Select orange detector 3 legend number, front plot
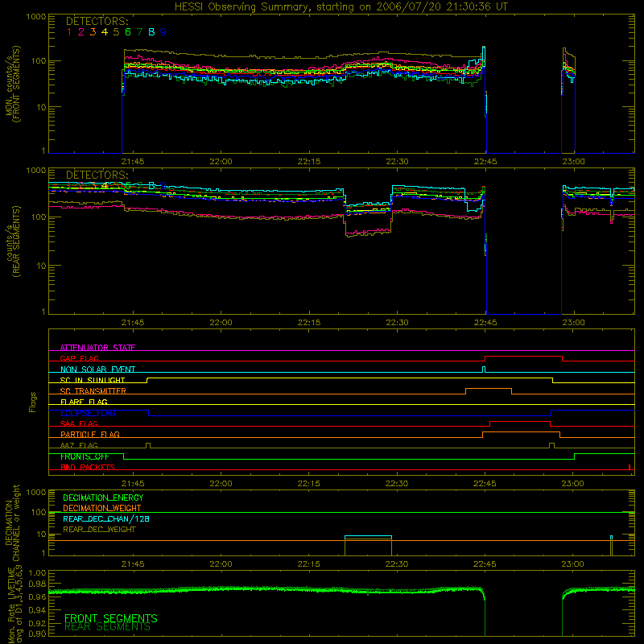Viewport: 644px width, 644px height. point(93,32)
